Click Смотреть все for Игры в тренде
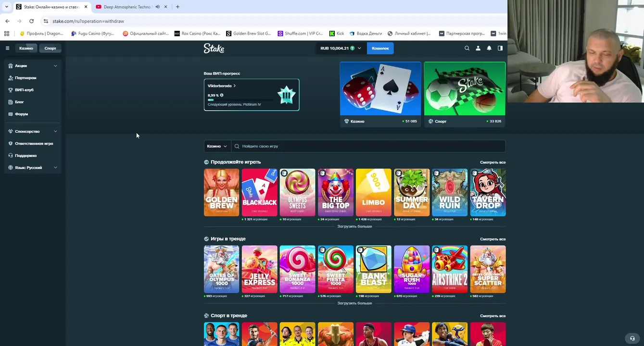The image size is (644, 346). [x=492, y=239]
